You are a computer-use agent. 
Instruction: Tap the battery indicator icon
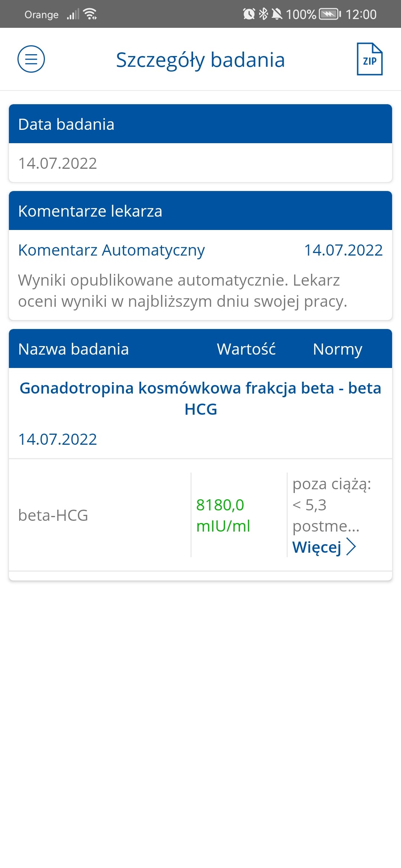tap(330, 14)
